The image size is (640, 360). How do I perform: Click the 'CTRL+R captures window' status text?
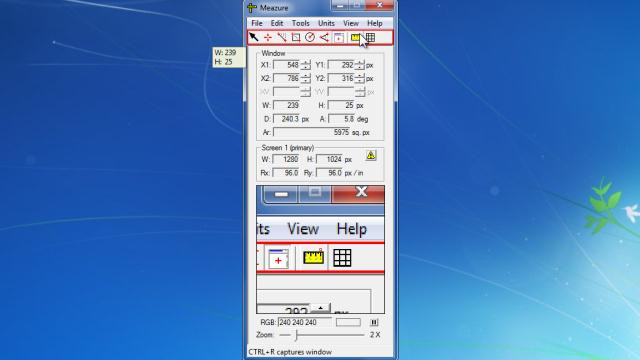pos(290,352)
